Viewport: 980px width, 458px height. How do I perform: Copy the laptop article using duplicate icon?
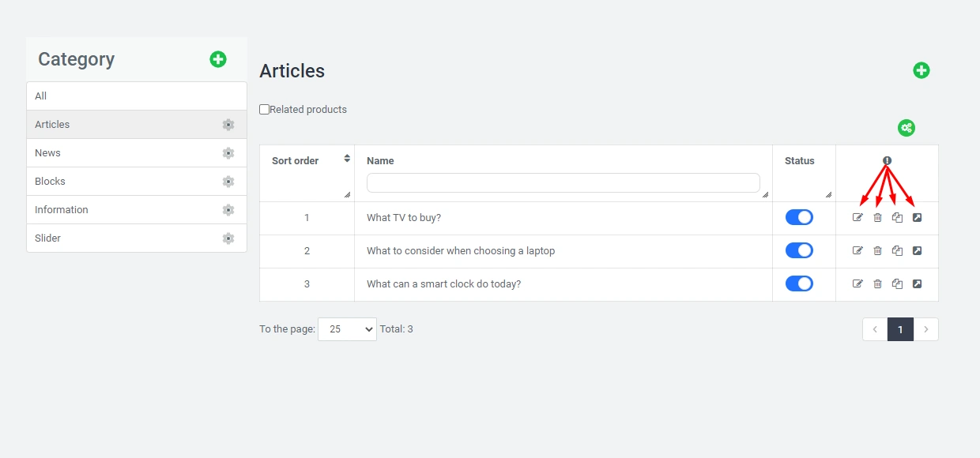tap(897, 251)
